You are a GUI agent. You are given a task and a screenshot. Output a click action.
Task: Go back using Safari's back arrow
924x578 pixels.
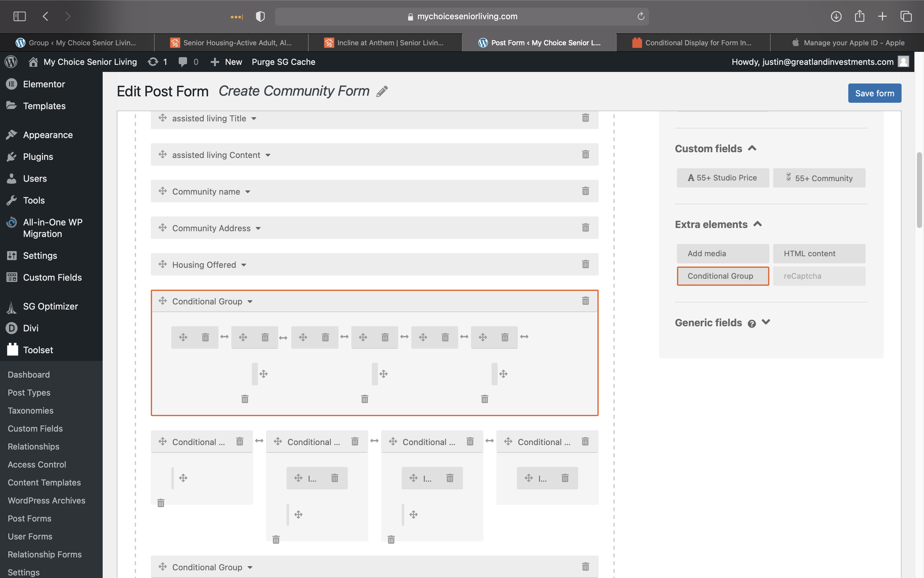point(46,16)
